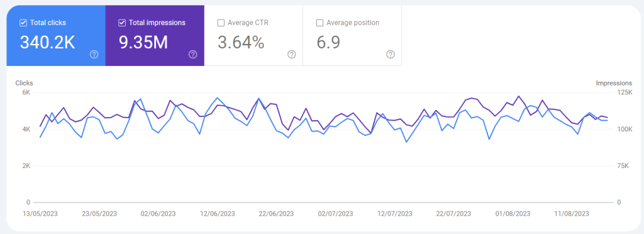Uncheck the Total clicks checkbox
Image resolution: width=644 pixels, height=234 pixels.
point(23,23)
